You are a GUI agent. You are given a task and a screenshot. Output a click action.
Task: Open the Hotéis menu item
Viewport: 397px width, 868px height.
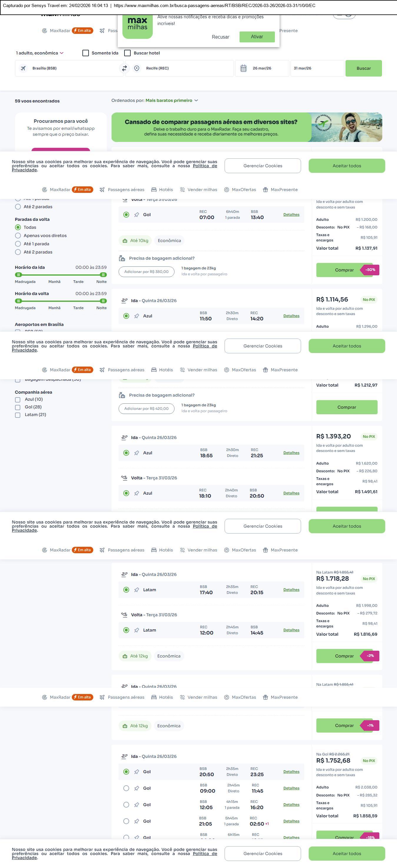(x=162, y=190)
